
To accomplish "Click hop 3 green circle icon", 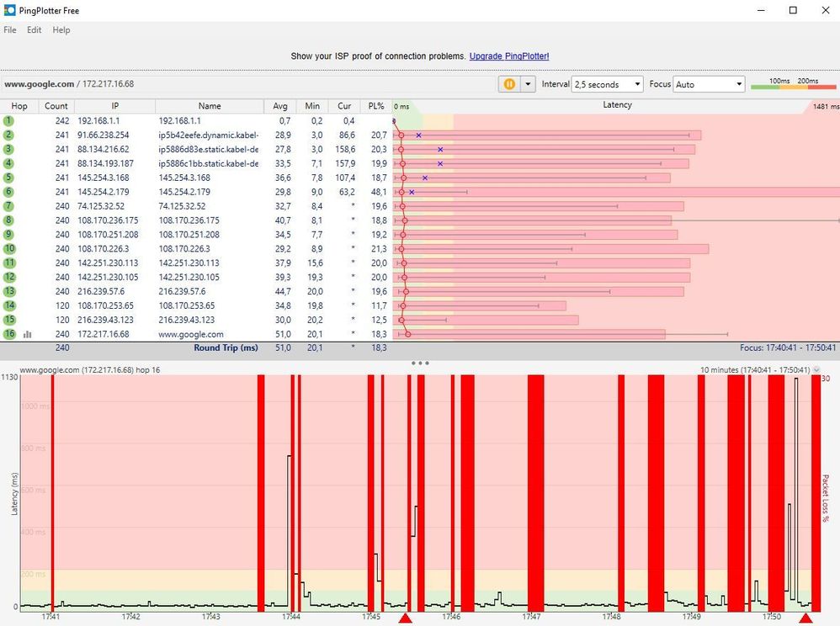I will pos(8,150).
